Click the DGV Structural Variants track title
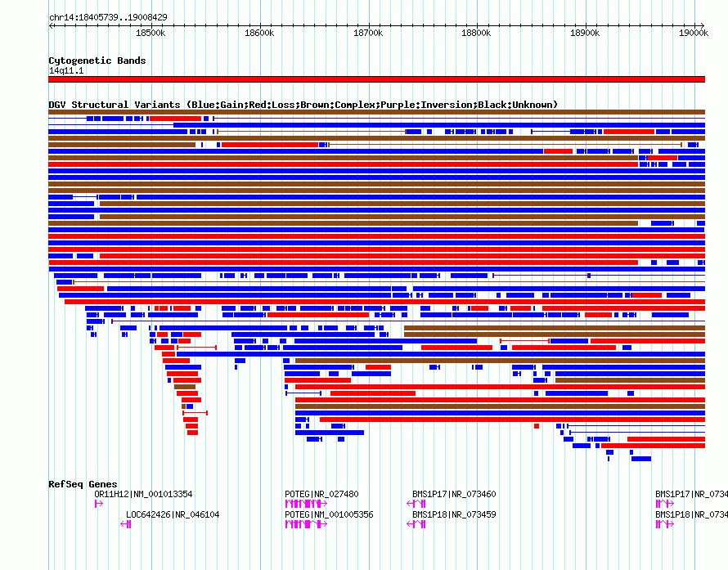Screen dimensions: 728x570 click(303, 105)
